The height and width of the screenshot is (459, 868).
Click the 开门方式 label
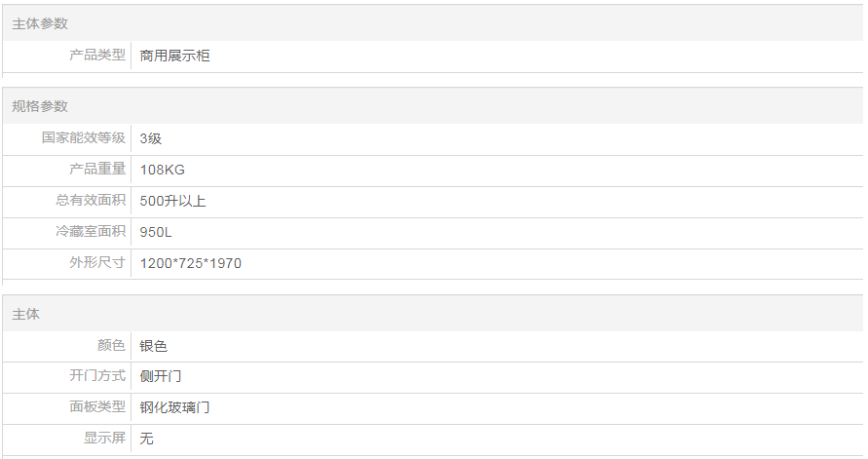[x=97, y=376]
